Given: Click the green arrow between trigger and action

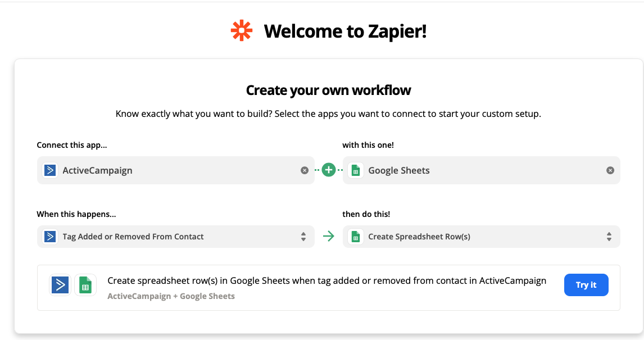Looking at the screenshot, I should pyautogui.click(x=329, y=236).
